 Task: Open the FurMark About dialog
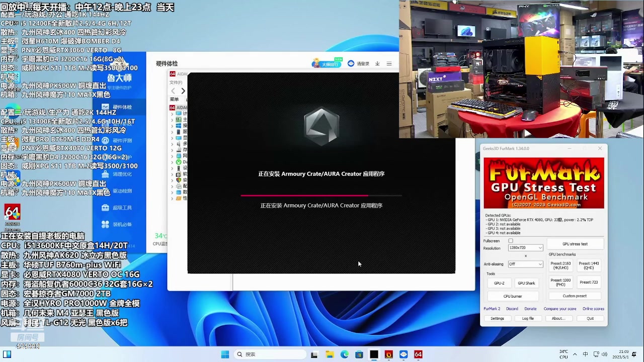558,318
